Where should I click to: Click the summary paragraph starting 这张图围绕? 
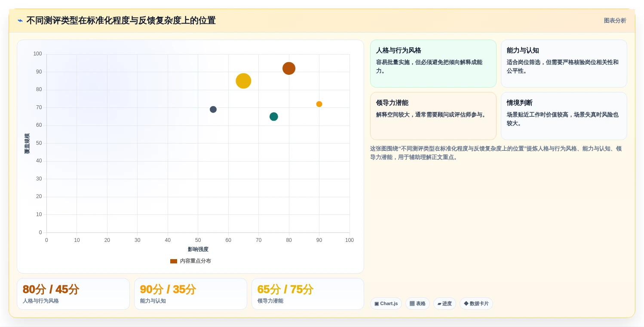click(496, 153)
